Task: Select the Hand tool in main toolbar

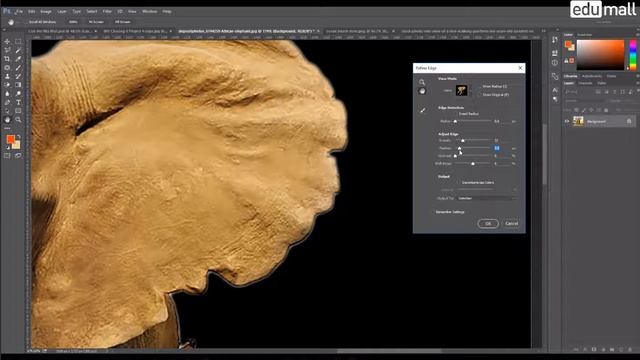Action: coord(7,120)
